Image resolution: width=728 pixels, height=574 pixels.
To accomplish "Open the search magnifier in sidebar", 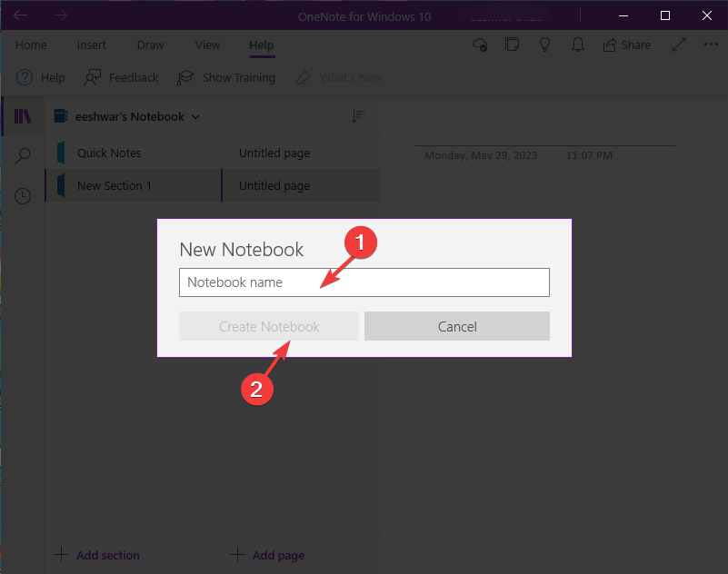I will click(x=23, y=156).
